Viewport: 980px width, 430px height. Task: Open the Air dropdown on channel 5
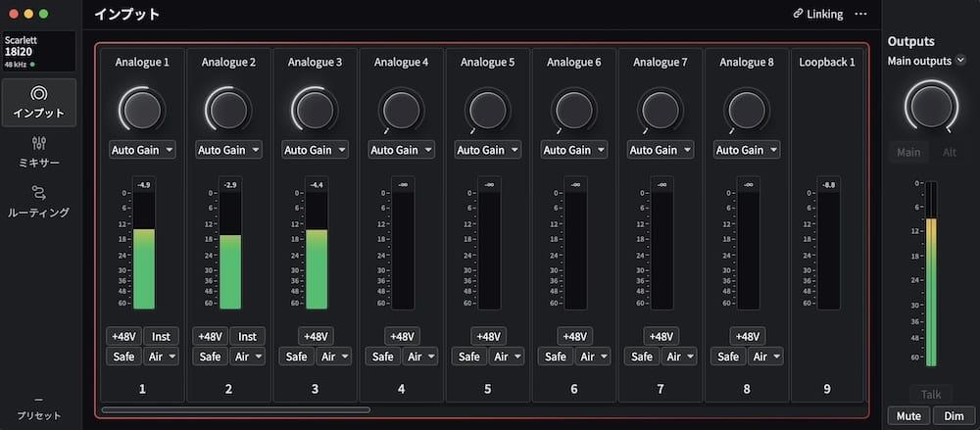(507, 357)
